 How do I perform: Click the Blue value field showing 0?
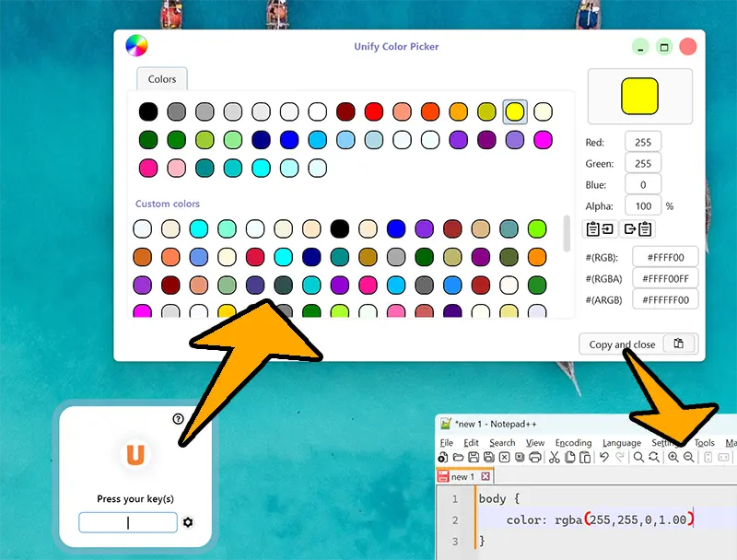[x=643, y=184]
